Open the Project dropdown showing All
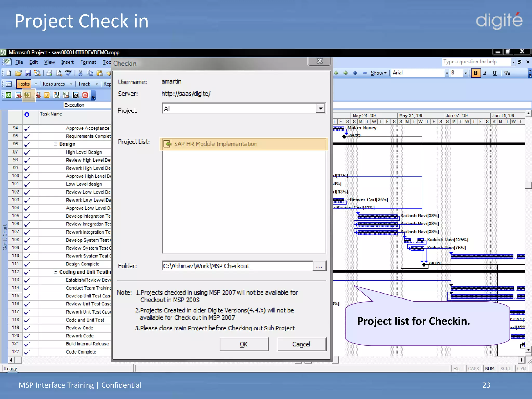 point(321,108)
